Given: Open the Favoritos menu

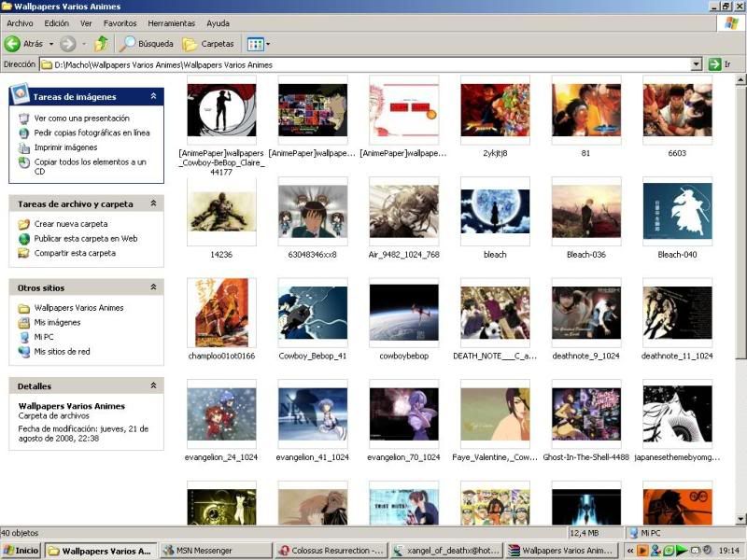Looking at the screenshot, I should 120,22.
